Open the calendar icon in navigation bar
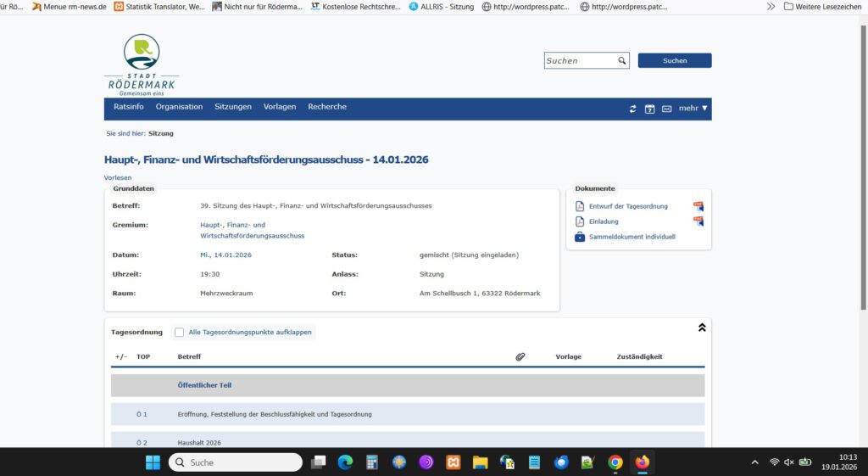 (649, 109)
